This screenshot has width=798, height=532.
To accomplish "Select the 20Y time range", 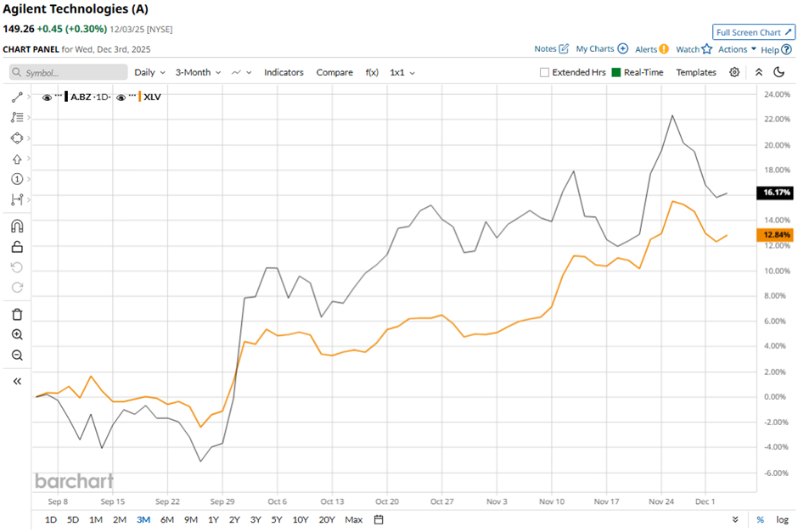I will tap(327, 519).
